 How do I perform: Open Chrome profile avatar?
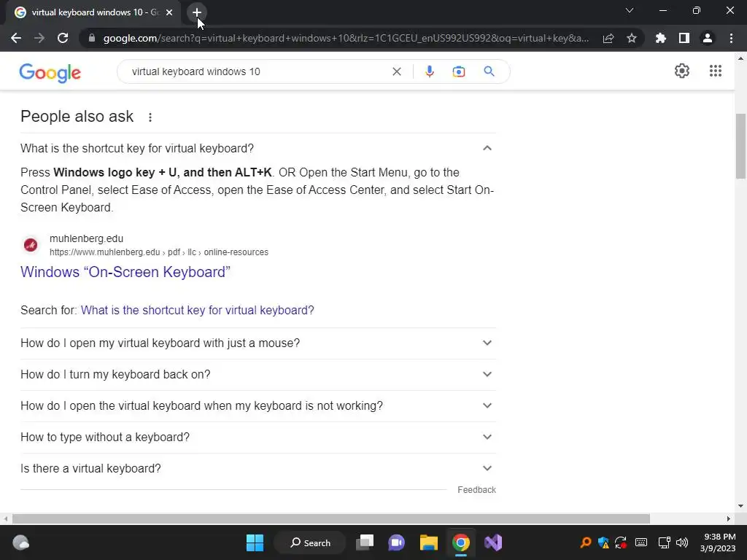[708, 38]
